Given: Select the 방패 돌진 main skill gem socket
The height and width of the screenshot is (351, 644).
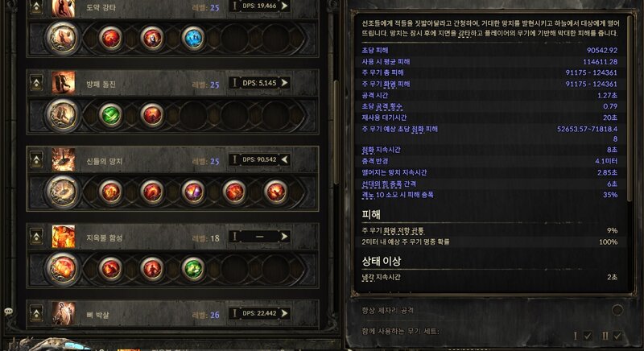Looking at the screenshot, I should tap(63, 115).
